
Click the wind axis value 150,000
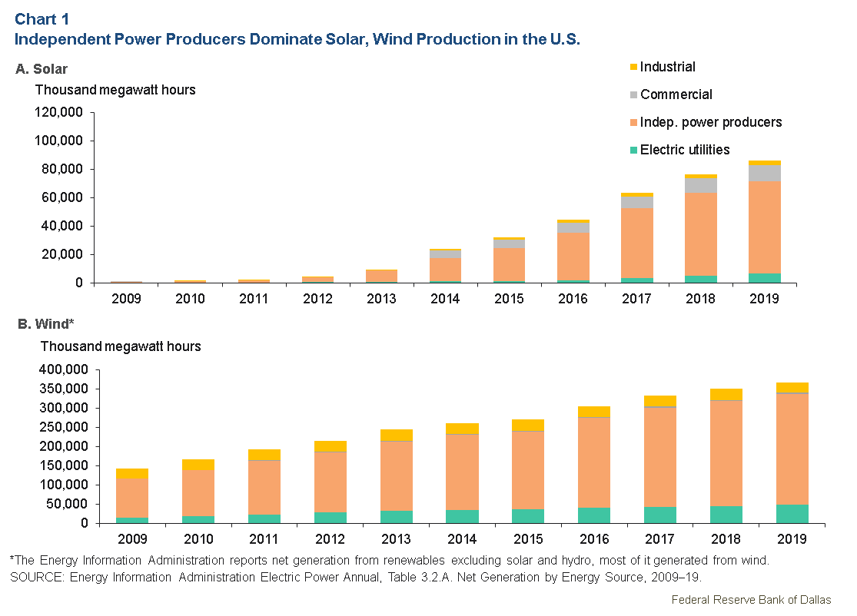63,465
